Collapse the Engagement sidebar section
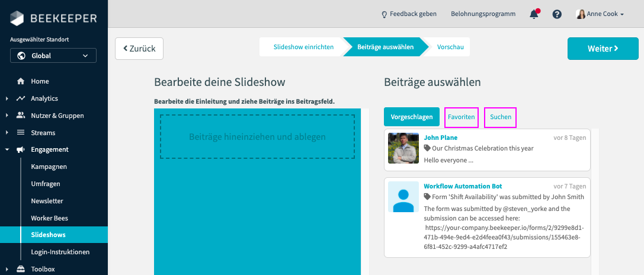644x275 pixels. pyautogui.click(x=7, y=150)
